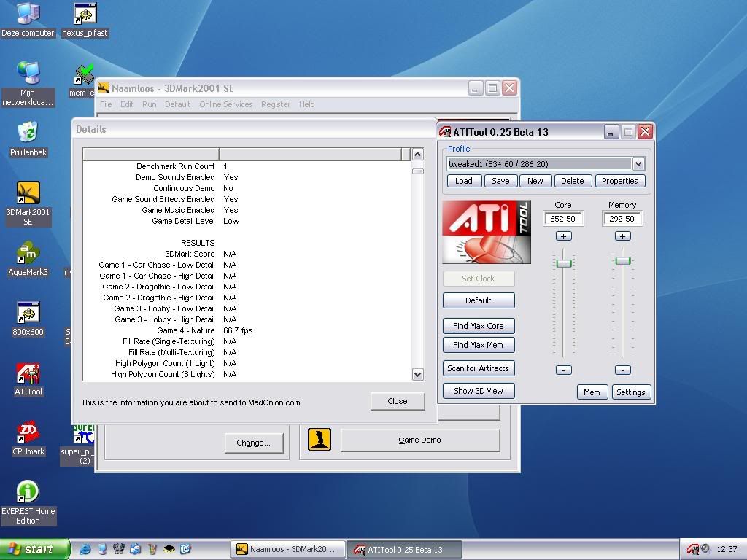
Task: Open the Windows start menu
Action: [x=34, y=549]
